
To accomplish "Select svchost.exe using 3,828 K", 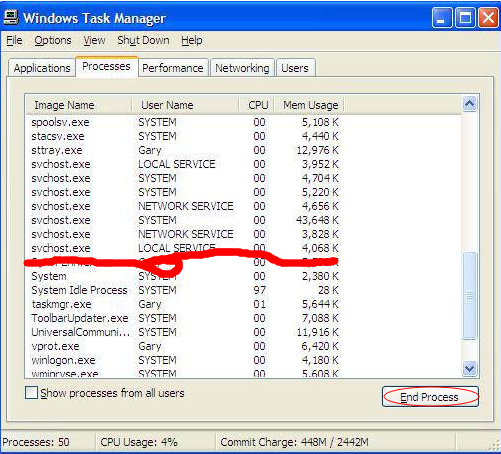I will click(185, 234).
